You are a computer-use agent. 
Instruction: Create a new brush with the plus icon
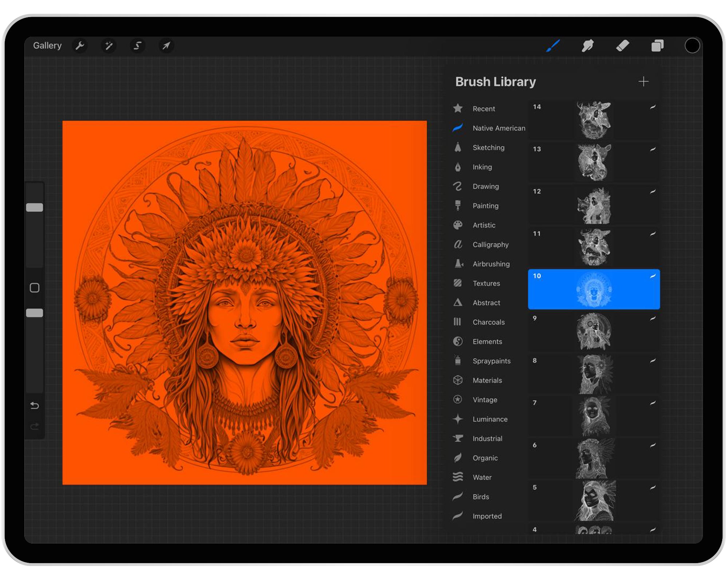point(644,81)
